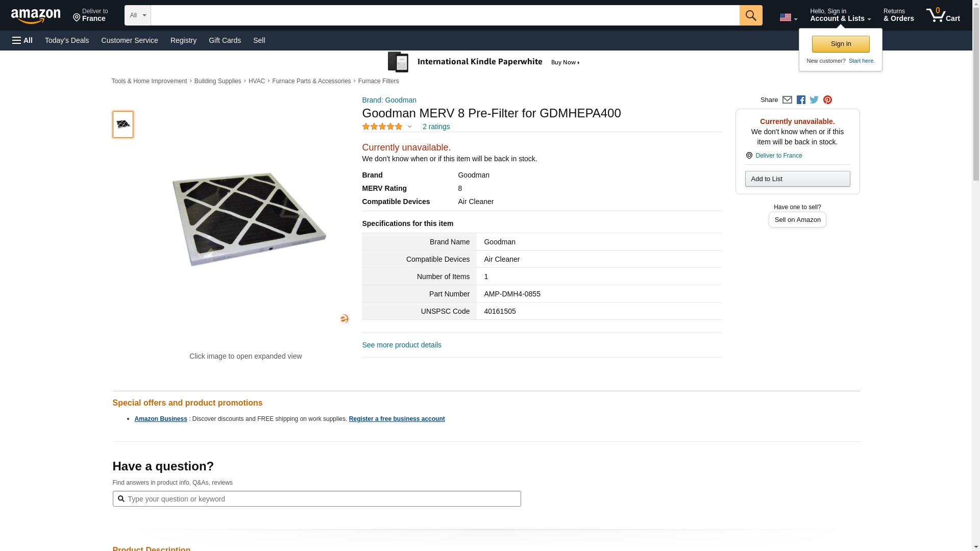This screenshot has width=980, height=551.
Task: Click Add to List button
Action: pos(797,179)
